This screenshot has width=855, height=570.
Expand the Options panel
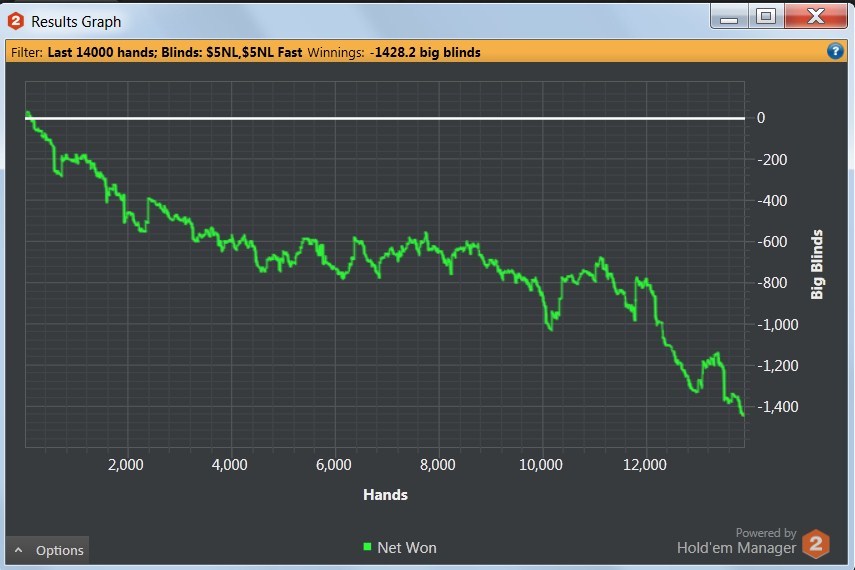47,550
